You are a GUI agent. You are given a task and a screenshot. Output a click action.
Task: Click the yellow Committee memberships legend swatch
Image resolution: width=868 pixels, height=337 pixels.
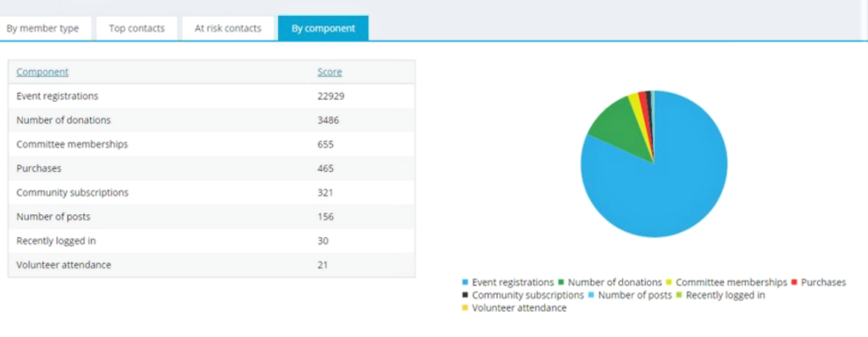pos(669,282)
